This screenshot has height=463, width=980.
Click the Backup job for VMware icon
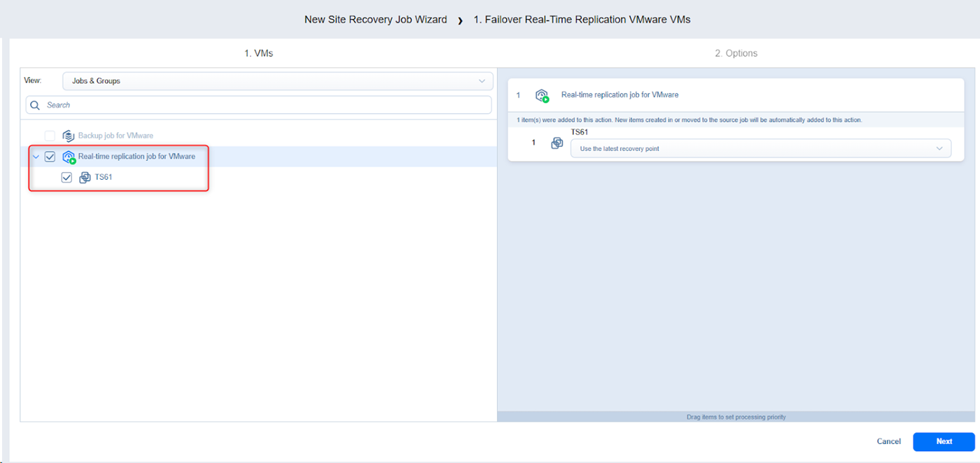[x=69, y=136]
